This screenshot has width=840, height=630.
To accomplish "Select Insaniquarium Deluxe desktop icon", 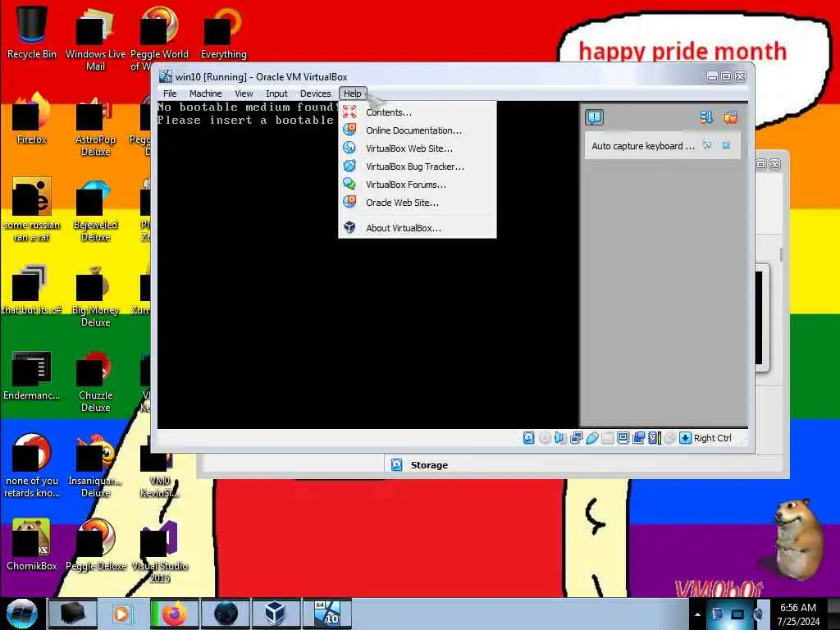I will tap(95, 466).
